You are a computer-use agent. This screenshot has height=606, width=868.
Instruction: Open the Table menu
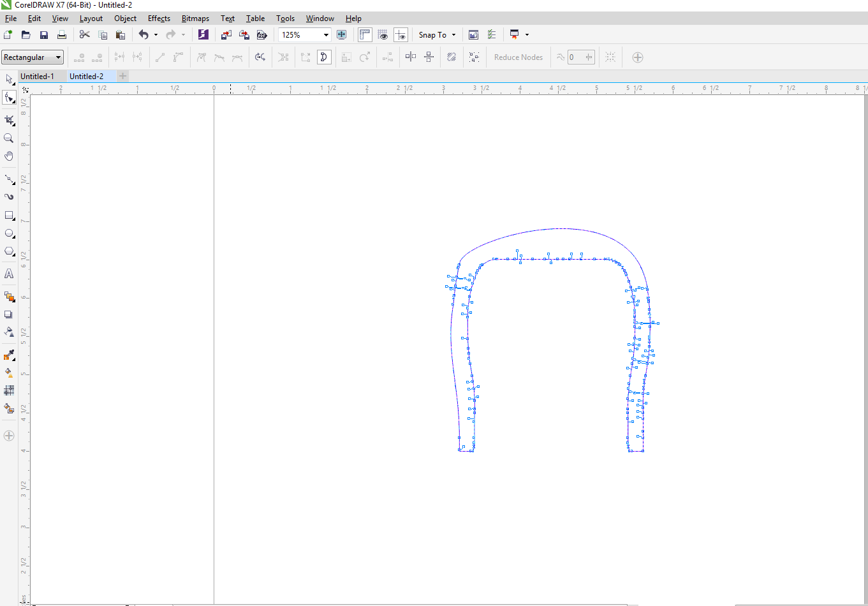click(255, 18)
